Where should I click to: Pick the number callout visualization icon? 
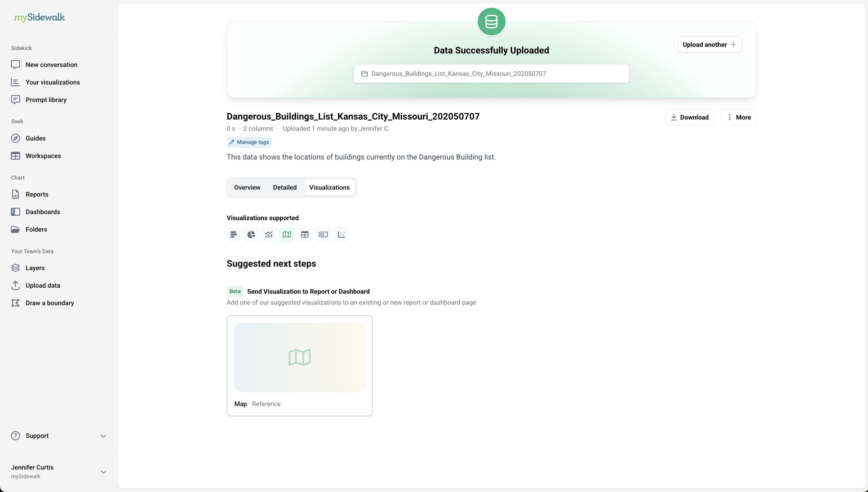click(323, 235)
